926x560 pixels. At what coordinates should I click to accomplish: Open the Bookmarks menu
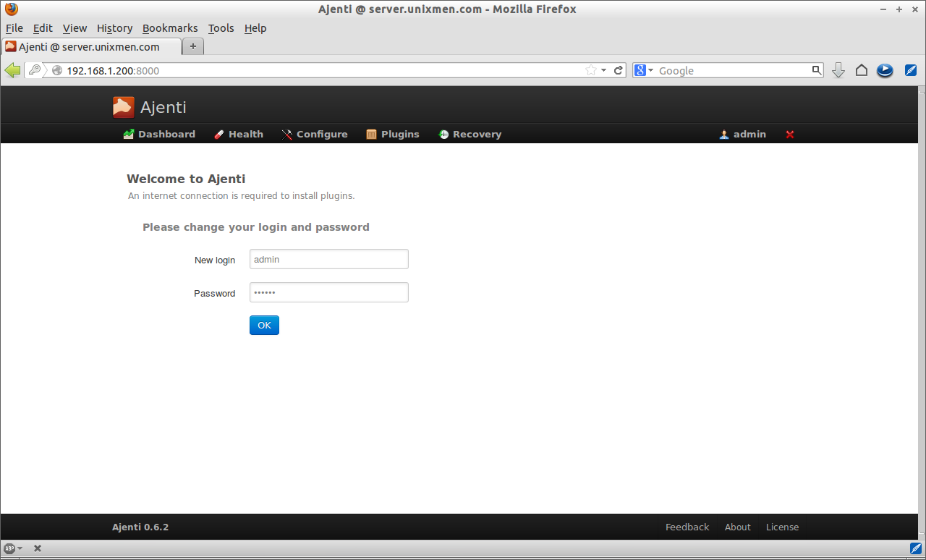(x=170, y=28)
